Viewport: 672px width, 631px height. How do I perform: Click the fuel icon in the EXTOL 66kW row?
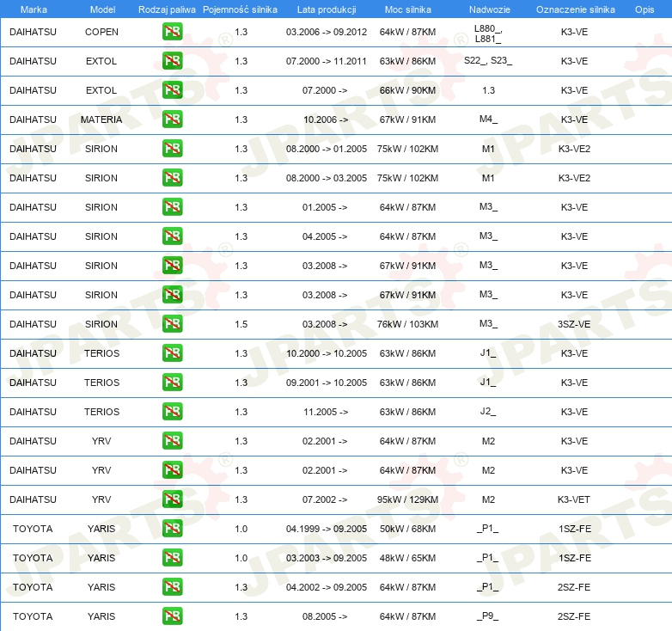(x=172, y=90)
